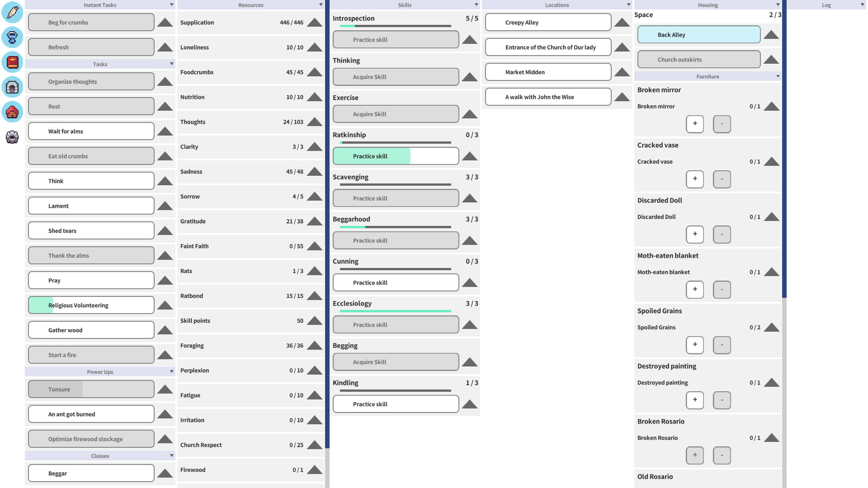The height and width of the screenshot is (488, 868).
Task: Collapse the Furniture section
Action: [x=778, y=76]
